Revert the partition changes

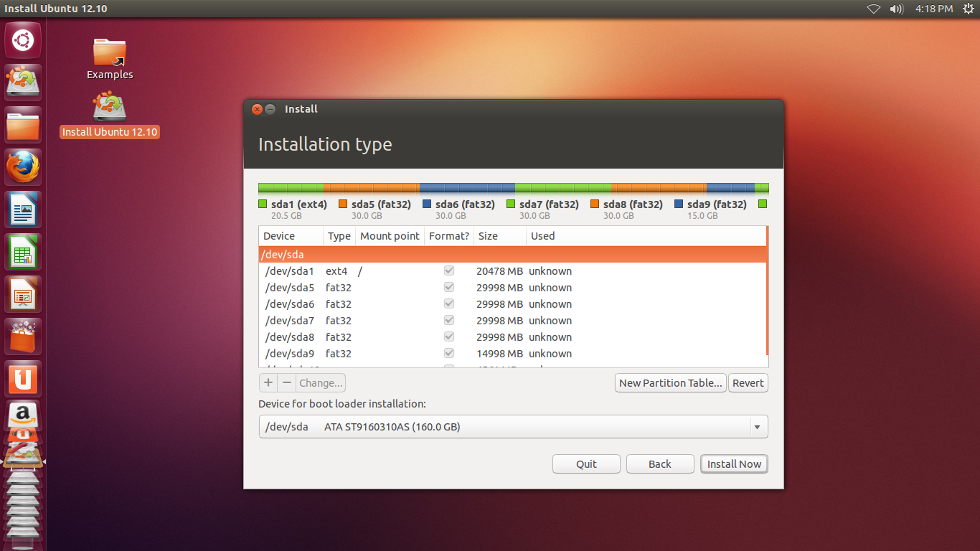point(748,382)
